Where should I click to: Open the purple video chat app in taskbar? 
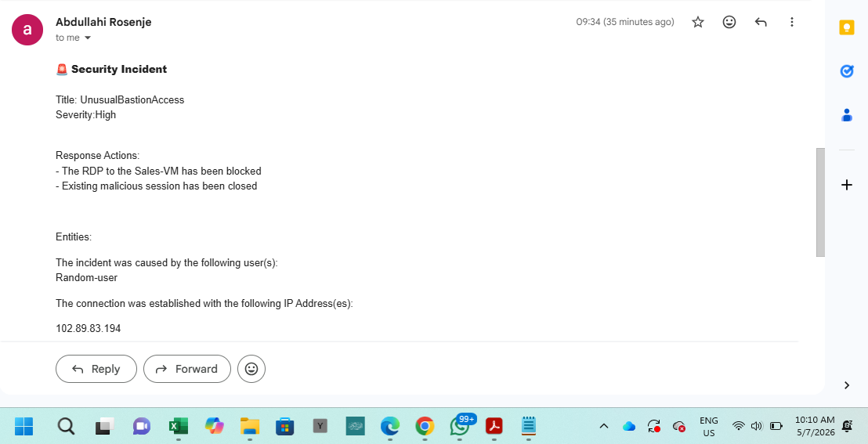click(142, 426)
